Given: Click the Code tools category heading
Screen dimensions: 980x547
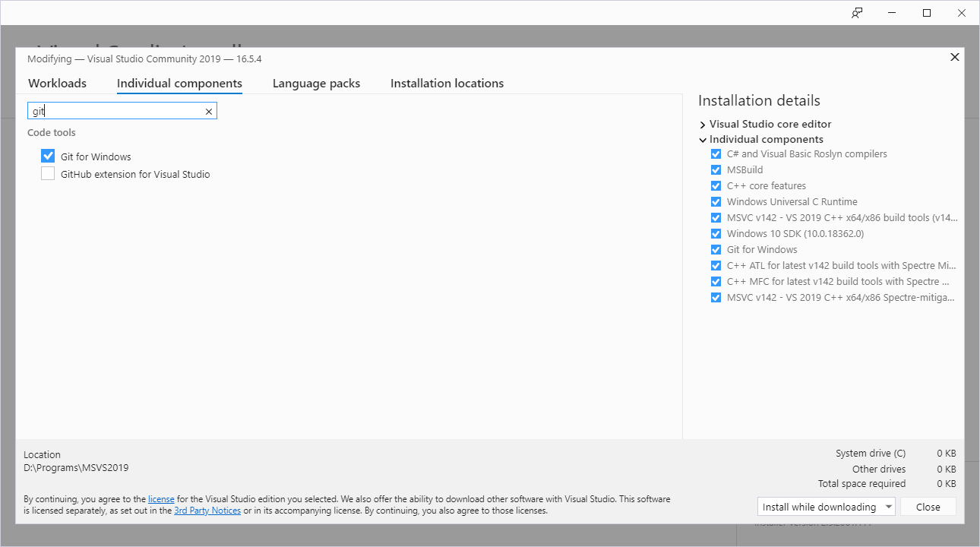Looking at the screenshot, I should click(x=52, y=132).
